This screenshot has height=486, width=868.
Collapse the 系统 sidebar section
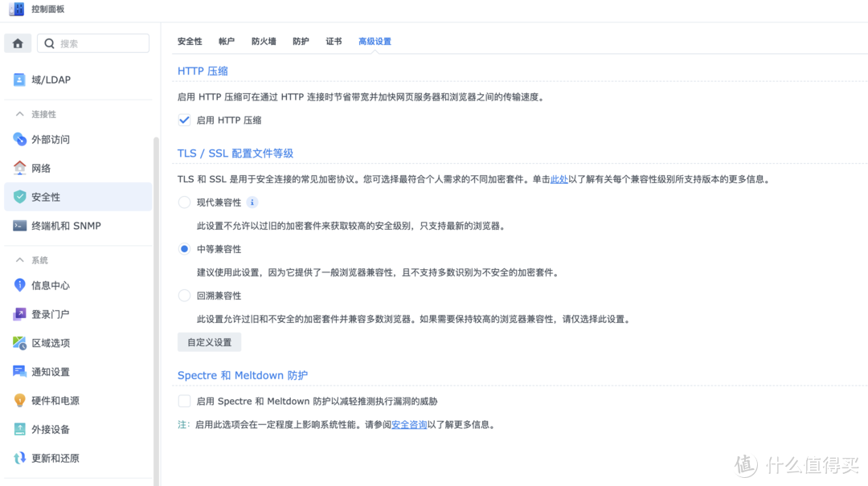coord(19,259)
